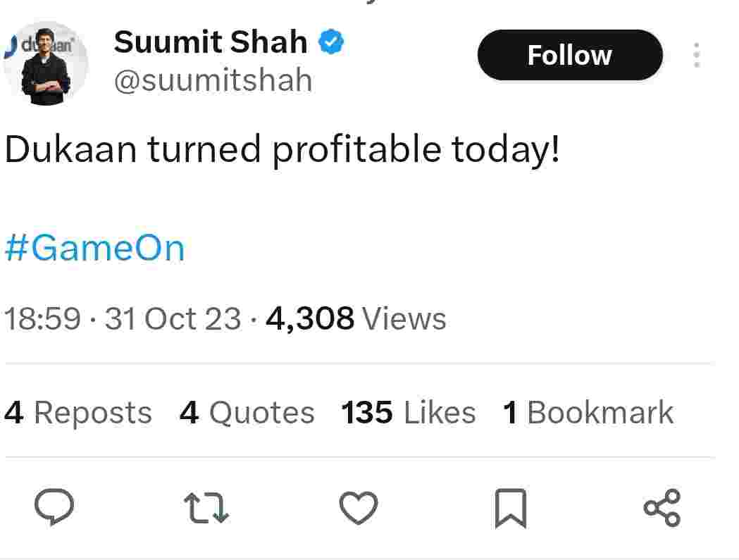This screenshot has width=739, height=560.
Task: Click the 18:59 · 31 Oct 23 timestamp
Action: click(123, 318)
